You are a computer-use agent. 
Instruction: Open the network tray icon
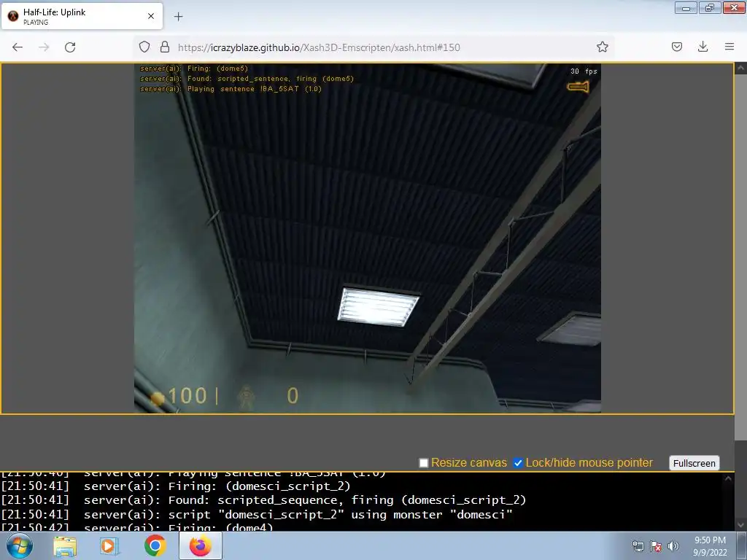(x=638, y=546)
